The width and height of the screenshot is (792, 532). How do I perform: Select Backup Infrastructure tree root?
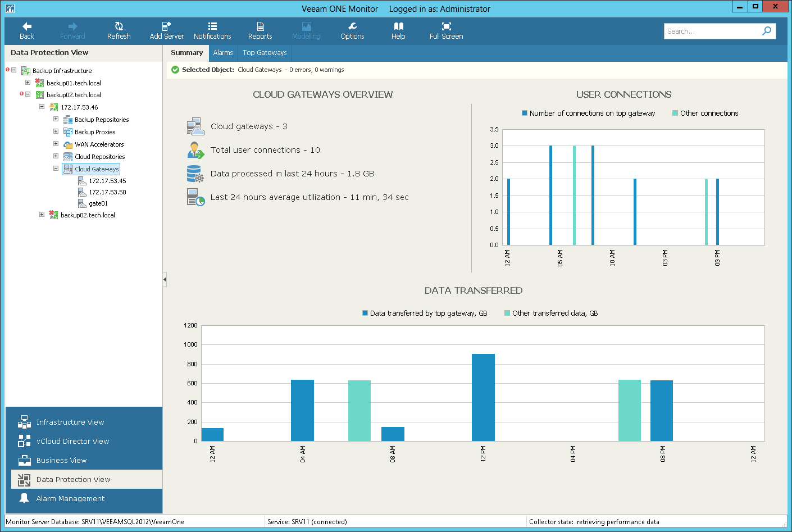pyautogui.click(x=62, y=71)
